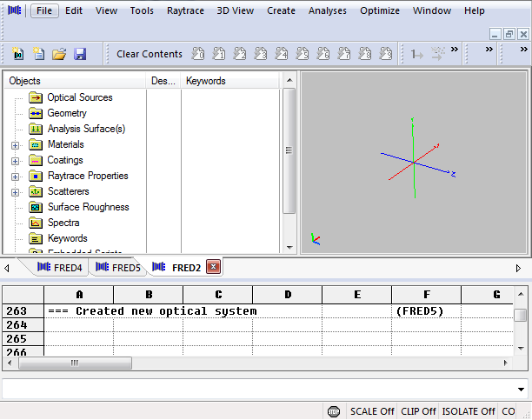Switch to the FRED4 tab

59,267
